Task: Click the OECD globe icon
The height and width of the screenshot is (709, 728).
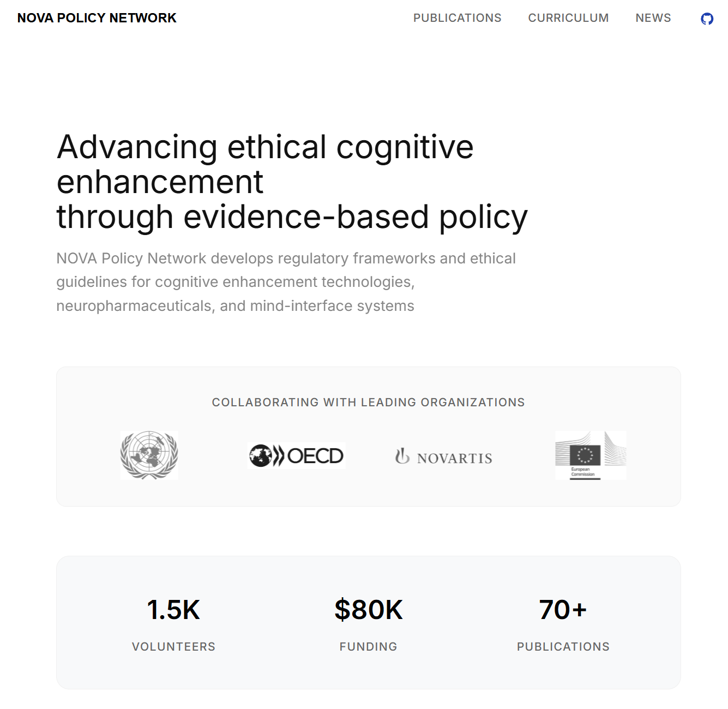Action: pyautogui.click(x=261, y=455)
